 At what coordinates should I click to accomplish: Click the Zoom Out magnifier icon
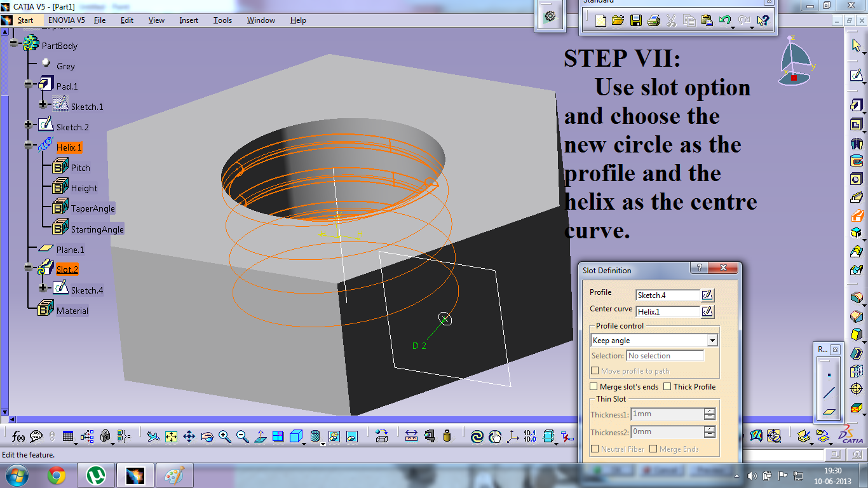[242, 436]
